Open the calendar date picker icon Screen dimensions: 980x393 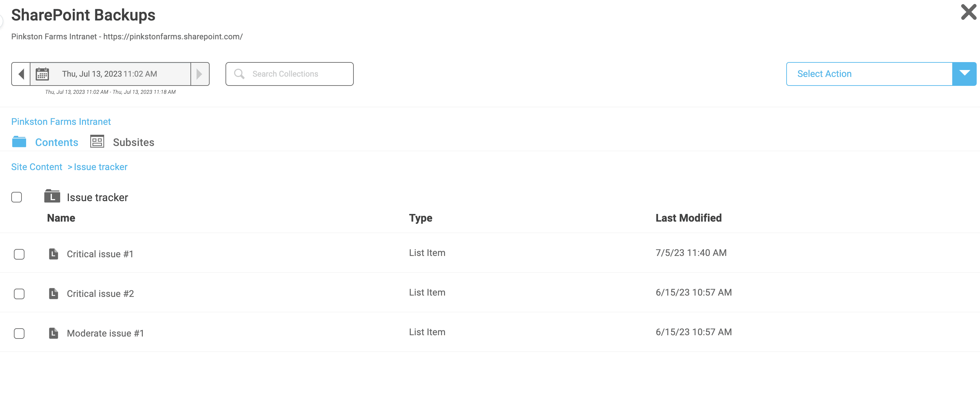[42, 74]
